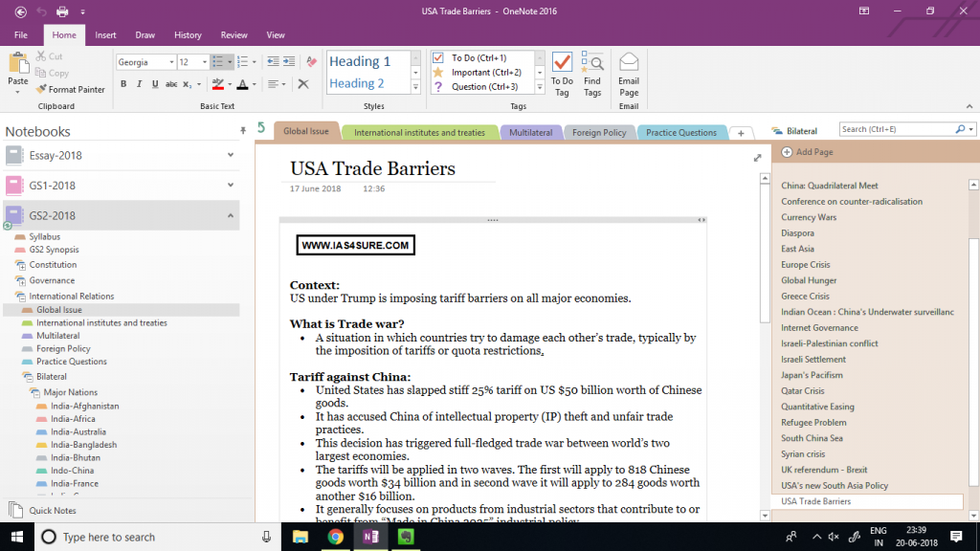Toggle italic formatting

tap(140, 84)
